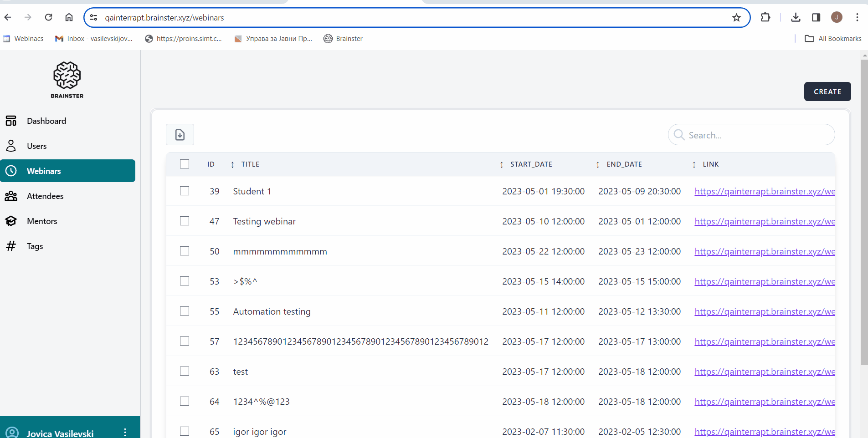Image resolution: width=868 pixels, height=438 pixels.
Task: Open the browser extensions puzzle icon
Action: tap(765, 18)
